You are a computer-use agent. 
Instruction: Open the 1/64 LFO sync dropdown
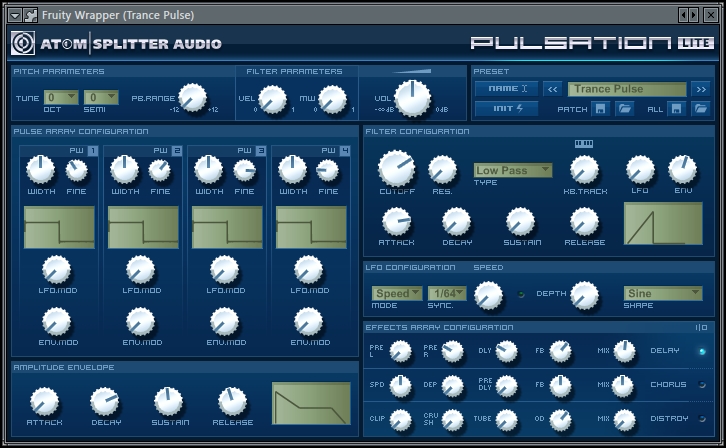click(447, 293)
